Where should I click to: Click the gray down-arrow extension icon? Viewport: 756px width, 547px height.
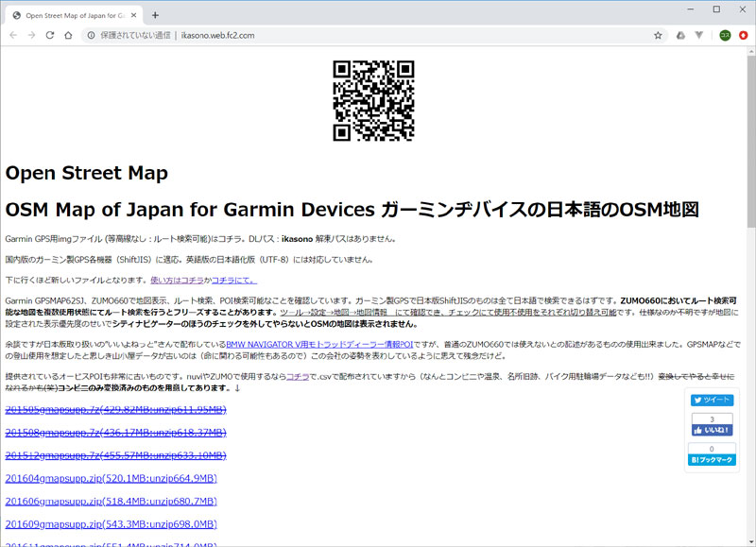699,35
